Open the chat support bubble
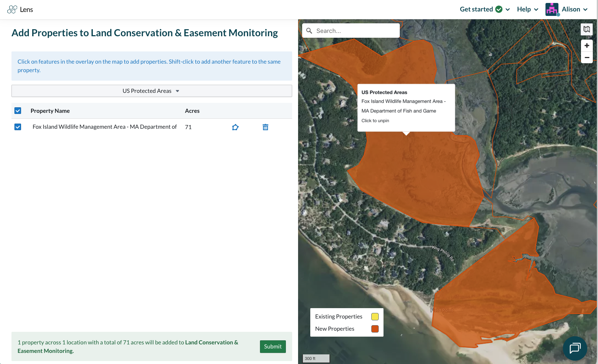The width and height of the screenshot is (598, 364). tap(575, 348)
